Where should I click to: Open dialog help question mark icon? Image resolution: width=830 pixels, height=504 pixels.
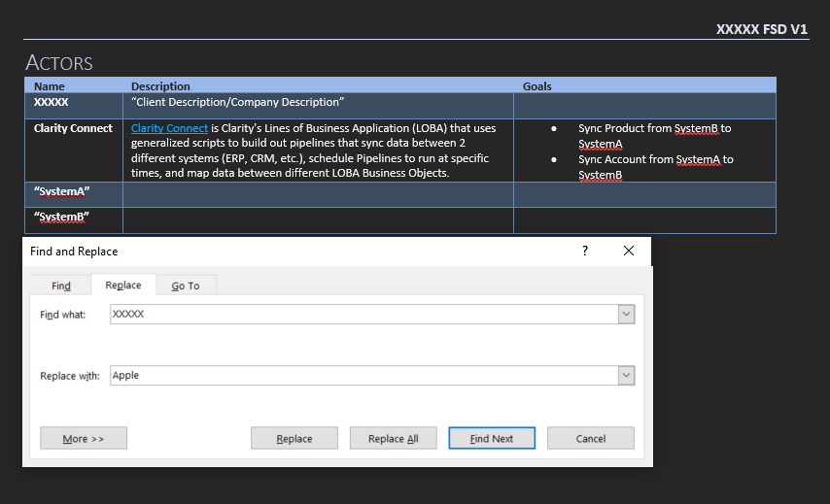(585, 251)
